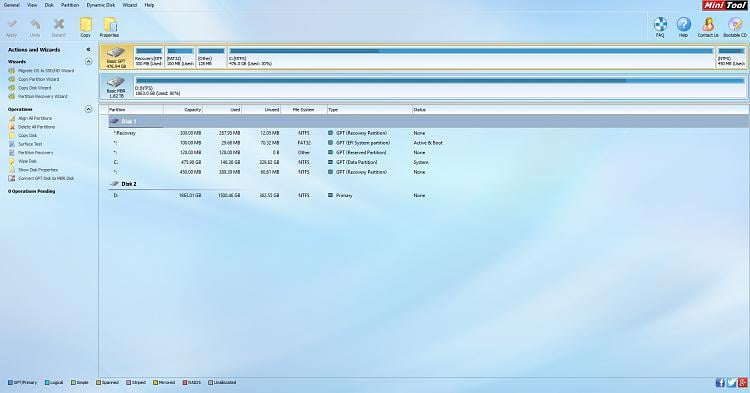
Task: Click the Discard toolbar icon
Action: point(58,25)
